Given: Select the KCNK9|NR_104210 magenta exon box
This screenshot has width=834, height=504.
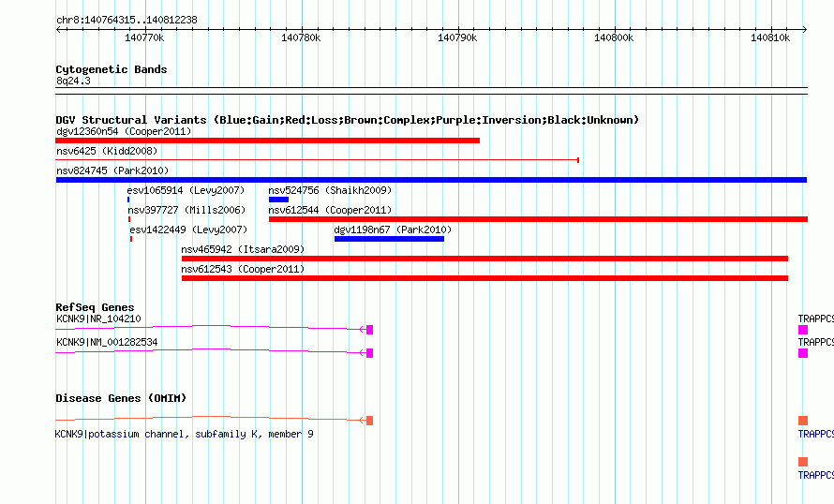Looking at the screenshot, I should 369,330.
